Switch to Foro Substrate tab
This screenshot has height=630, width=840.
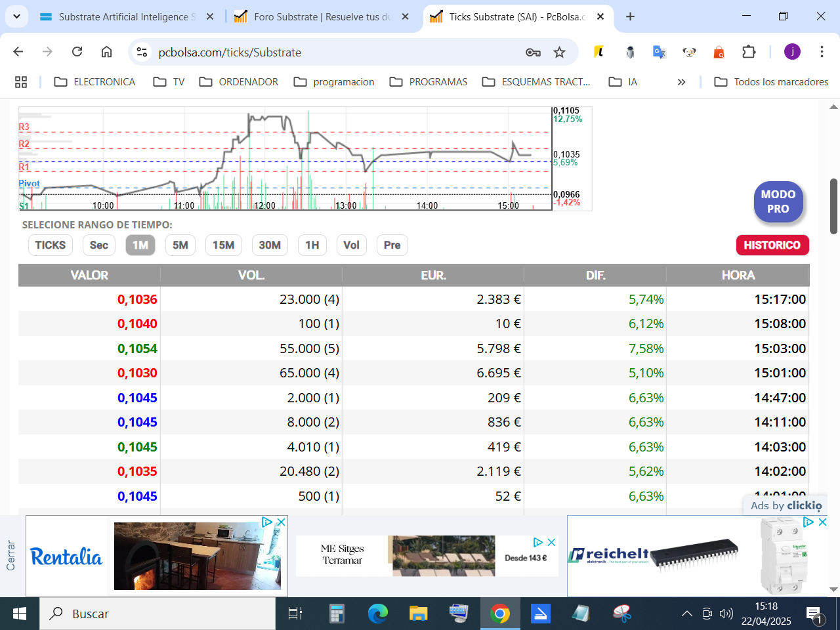pos(322,16)
